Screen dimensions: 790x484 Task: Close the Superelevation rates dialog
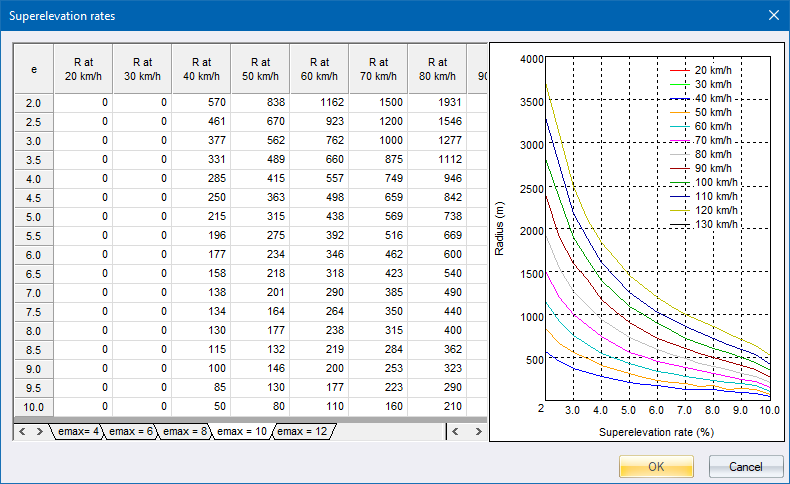pos(772,15)
